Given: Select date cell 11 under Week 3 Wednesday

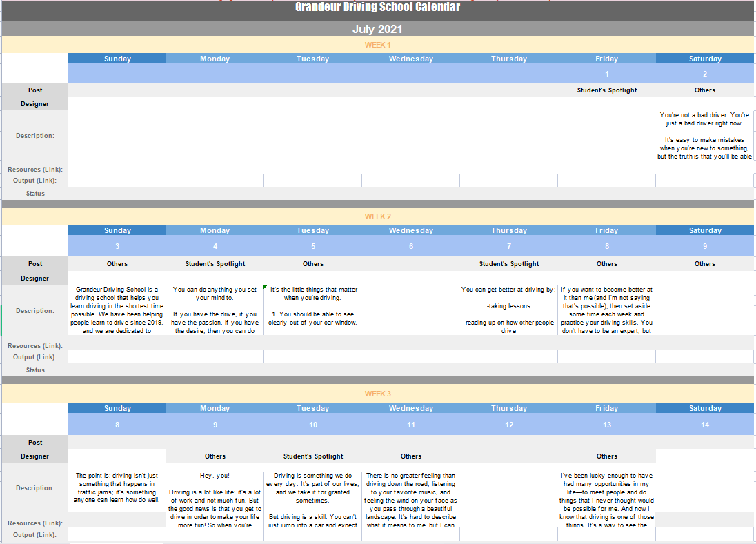Looking at the screenshot, I should coord(411,425).
